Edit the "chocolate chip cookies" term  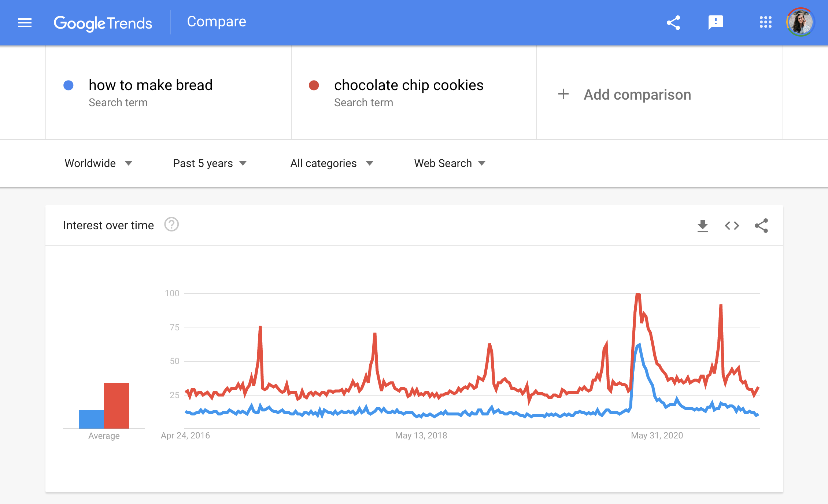(409, 85)
